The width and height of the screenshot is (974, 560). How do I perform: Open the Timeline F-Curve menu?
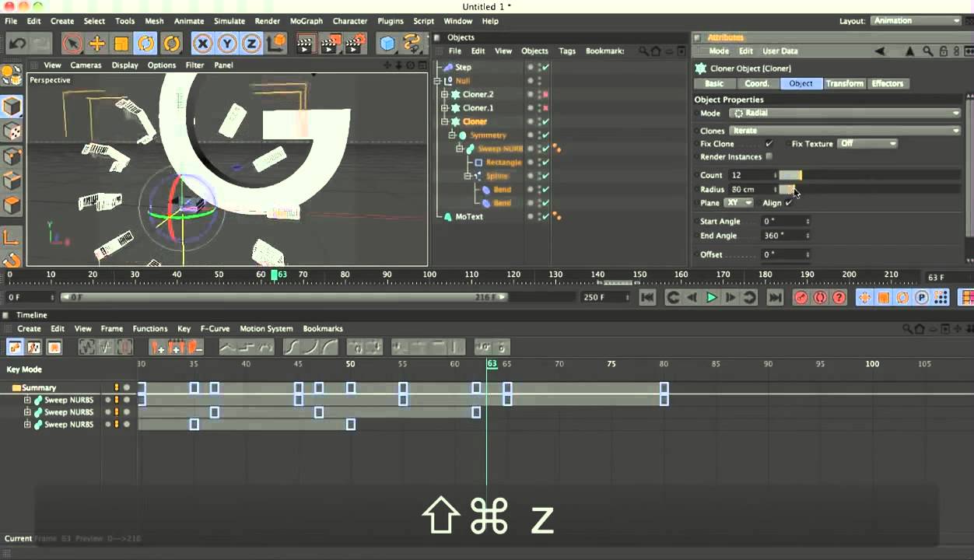tap(215, 329)
